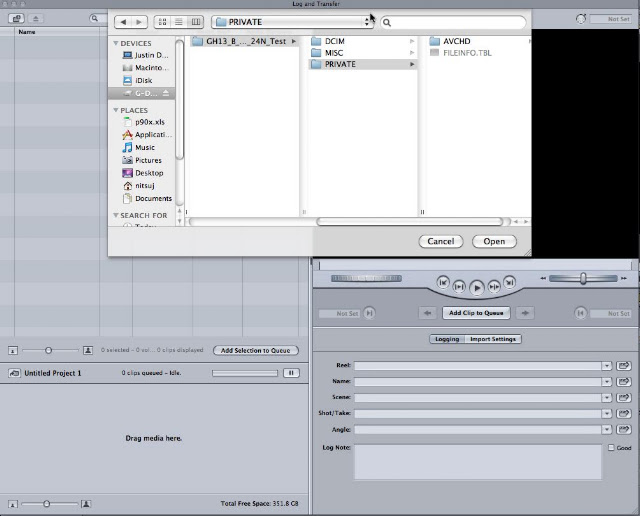This screenshot has height=516, width=640.
Task: Open Applications in the sidebar
Action: [x=147, y=135]
